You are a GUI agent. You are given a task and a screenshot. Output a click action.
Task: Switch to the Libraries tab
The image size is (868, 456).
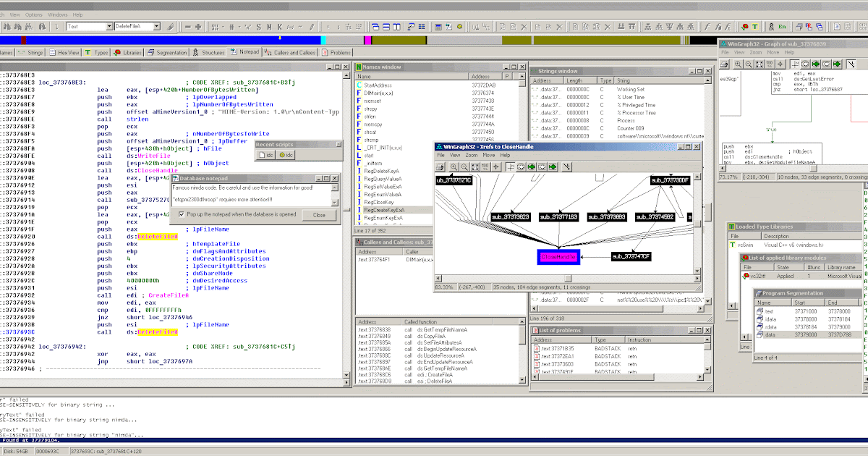pyautogui.click(x=127, y=52)
